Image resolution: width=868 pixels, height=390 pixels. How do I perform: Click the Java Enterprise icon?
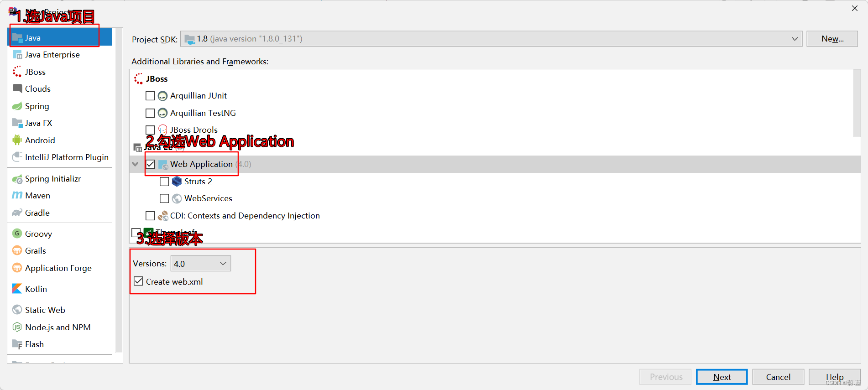tap(17, 55)
